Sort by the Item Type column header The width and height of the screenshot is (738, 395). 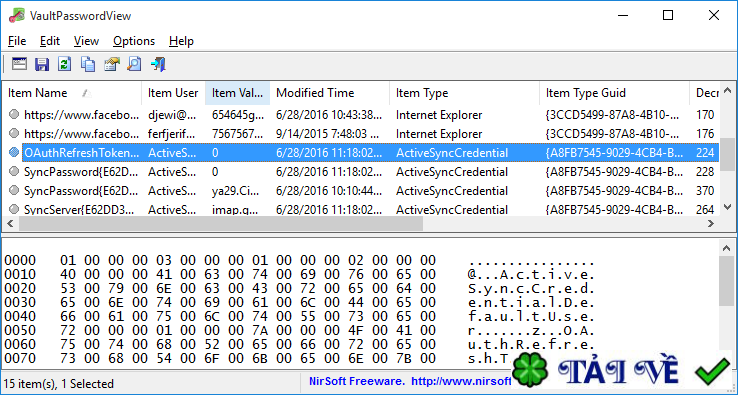coord(464,93)
